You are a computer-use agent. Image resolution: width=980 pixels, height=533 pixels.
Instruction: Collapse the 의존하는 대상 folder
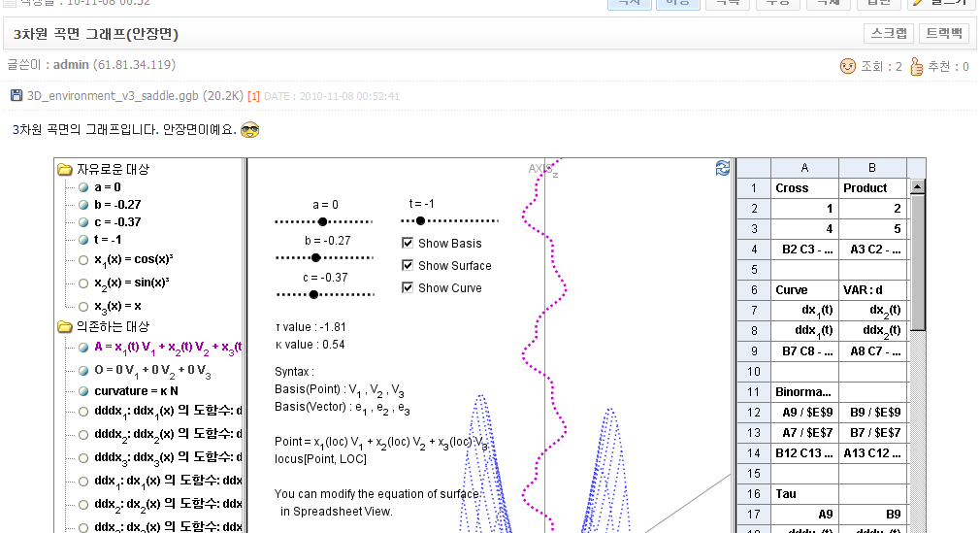point(65,327)
